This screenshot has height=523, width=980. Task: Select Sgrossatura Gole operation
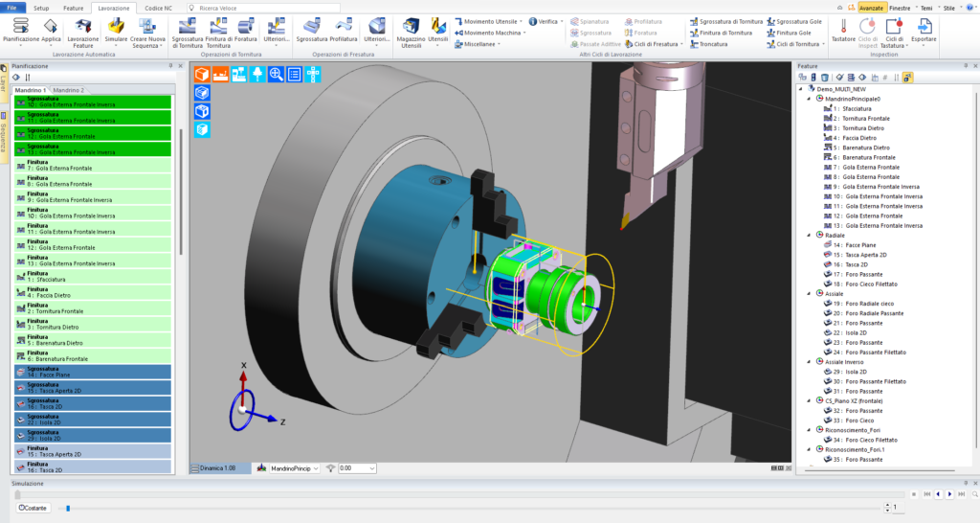(x=793, y=21)
